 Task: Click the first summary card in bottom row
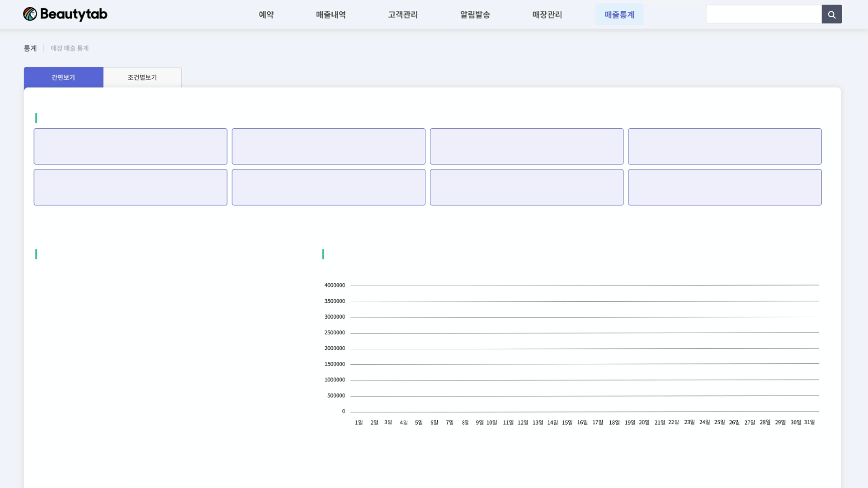tap(130, 187)
